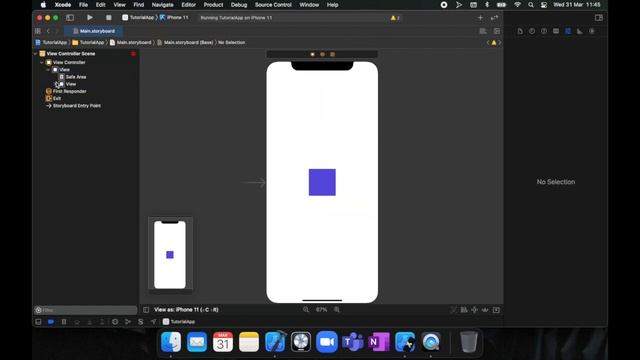Collapse View Controller disclosure triangle
This screenshot has width=640, height=360.
(42, 62)
